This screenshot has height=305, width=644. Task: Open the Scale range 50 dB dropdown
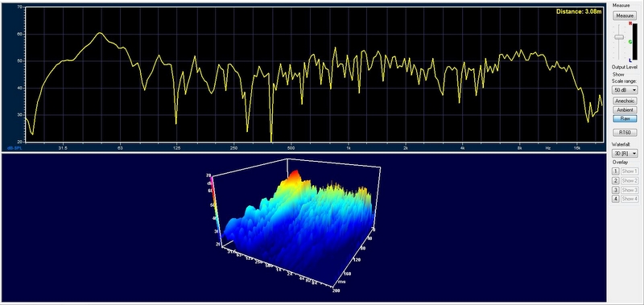tap(625, 89)
